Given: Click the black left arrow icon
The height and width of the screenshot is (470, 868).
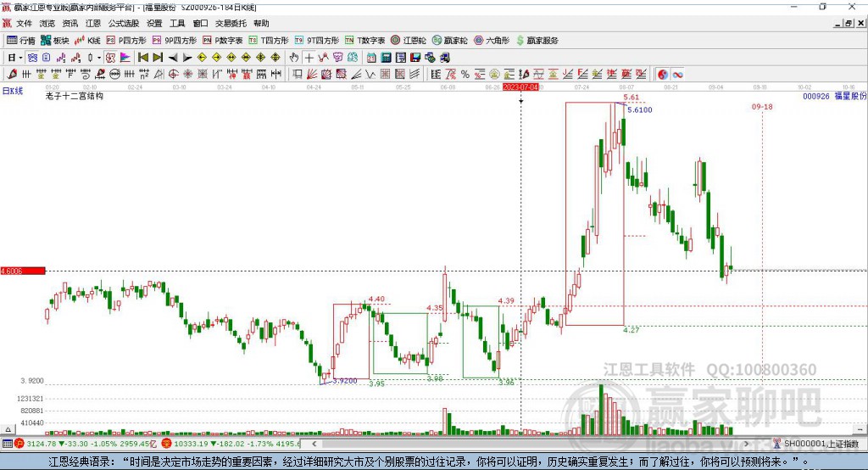Looking at the screenshot, I should (x=173, y=58).
